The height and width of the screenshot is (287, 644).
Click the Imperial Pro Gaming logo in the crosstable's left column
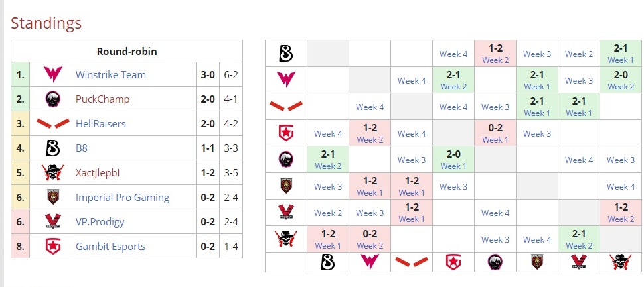coord(285,186)
